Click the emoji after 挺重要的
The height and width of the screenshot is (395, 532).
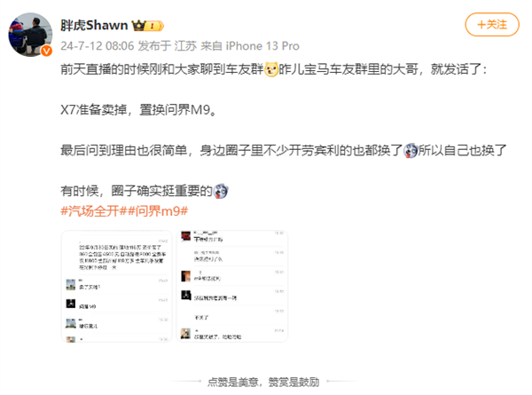(x=221, y=191)
